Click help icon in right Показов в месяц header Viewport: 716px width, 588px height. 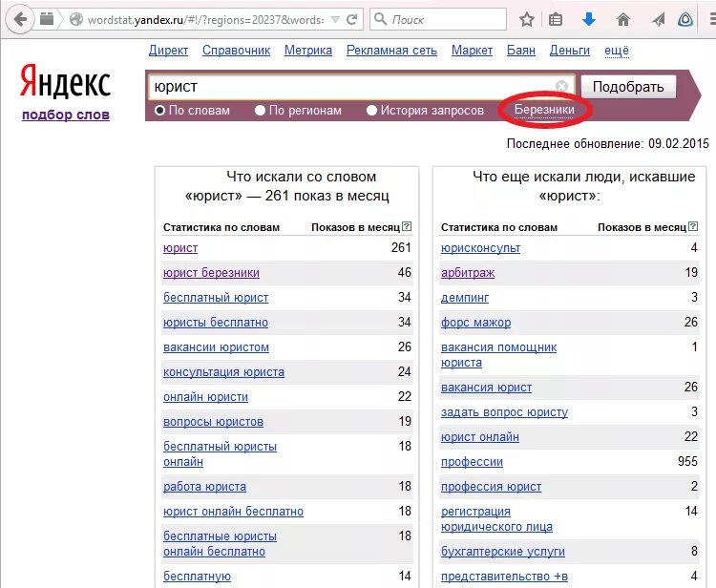pos(693,226)
